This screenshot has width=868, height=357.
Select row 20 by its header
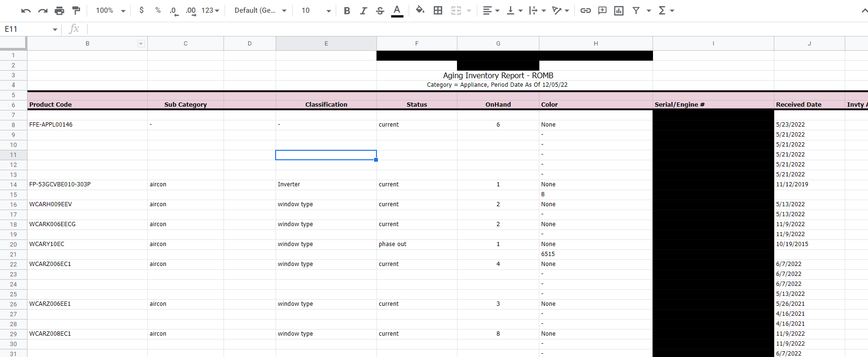click(13, 244)
